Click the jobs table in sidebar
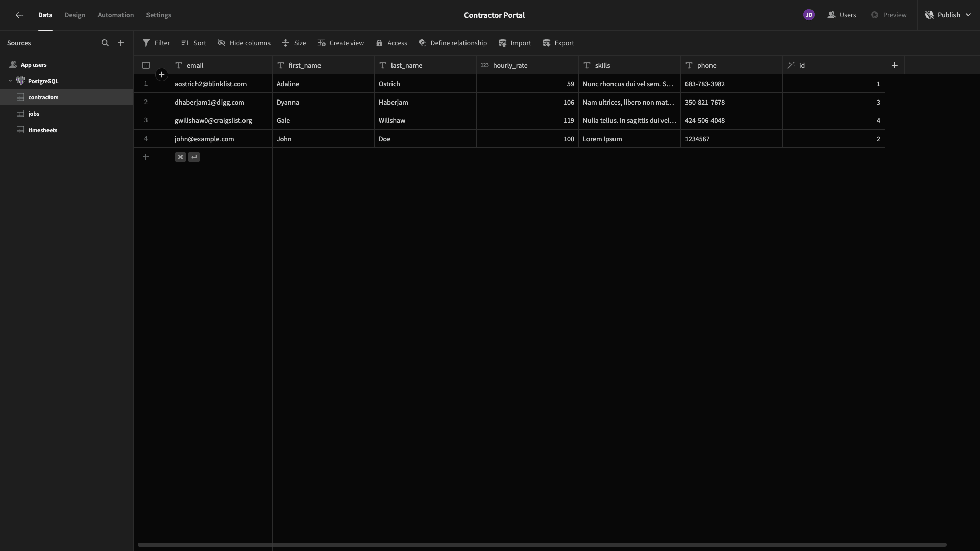980x551 pixels. pos(34,113)
